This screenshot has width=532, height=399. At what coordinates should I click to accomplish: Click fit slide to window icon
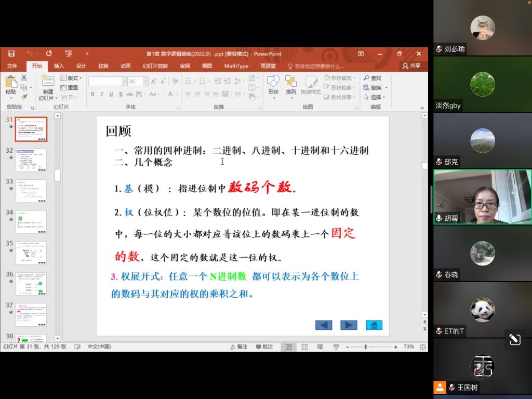pos(423,347)
